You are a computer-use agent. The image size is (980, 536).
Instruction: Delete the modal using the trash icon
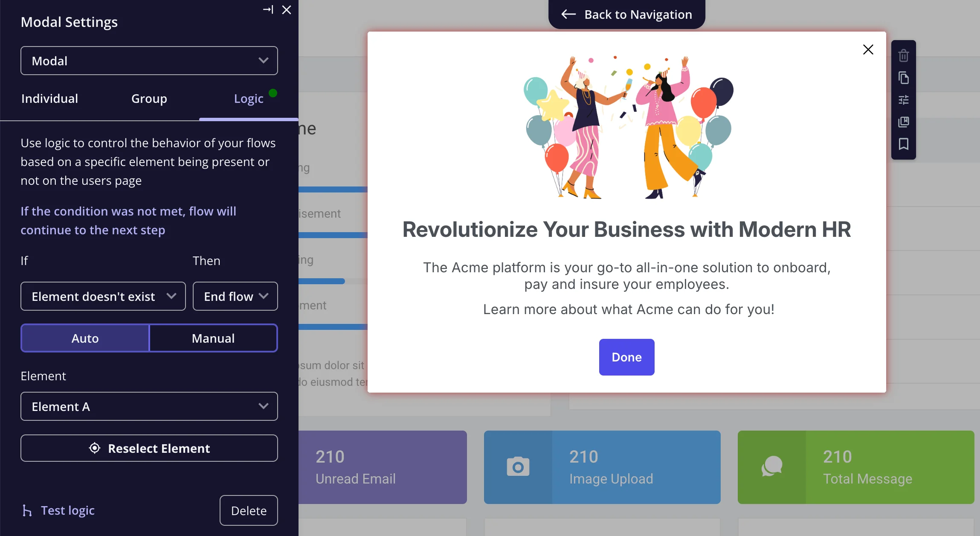[903, 55]
